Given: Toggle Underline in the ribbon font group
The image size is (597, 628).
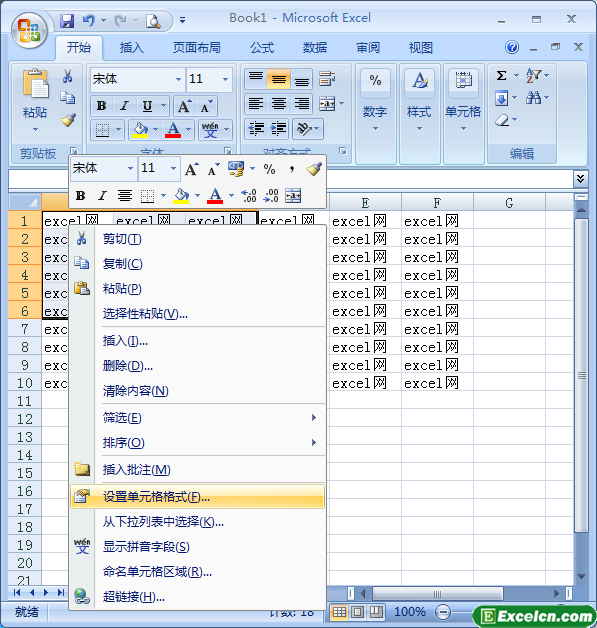Looking at the screenshot, I should (147, 106).
